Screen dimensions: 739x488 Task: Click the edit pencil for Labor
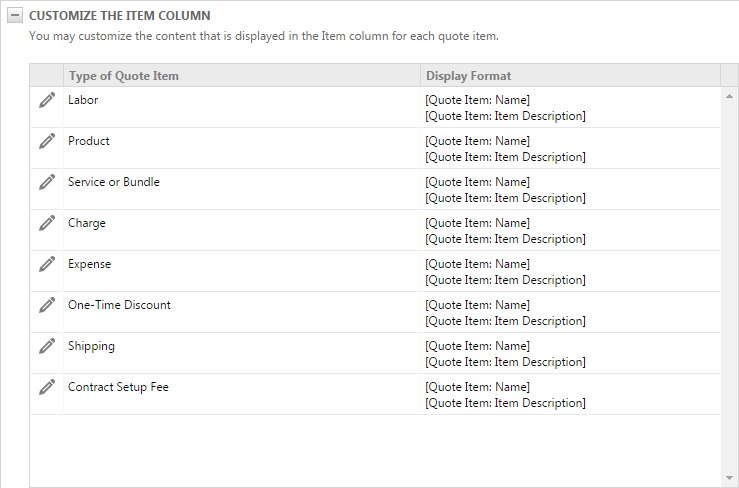coord(47,100)
